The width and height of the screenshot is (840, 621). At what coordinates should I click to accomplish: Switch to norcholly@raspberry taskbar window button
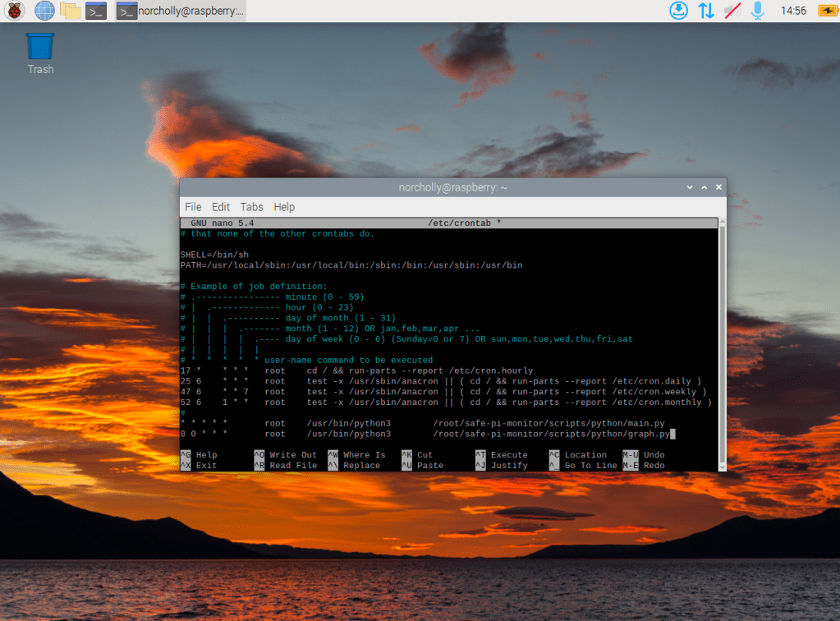click(180, 11)
